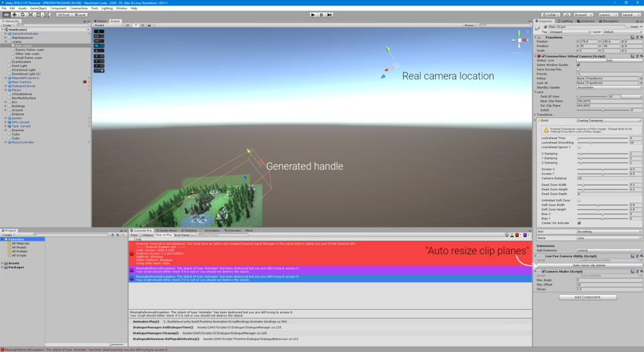Adjust the Dutch slider

pyautogui.click(x=602, y=110)
